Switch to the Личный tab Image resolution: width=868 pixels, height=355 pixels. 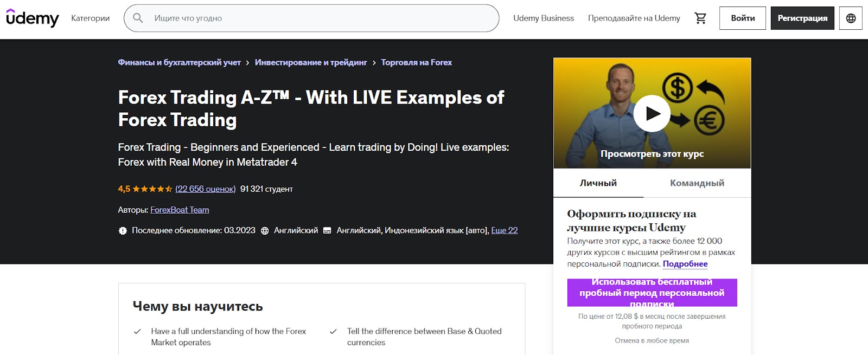[x=598, y=183]
